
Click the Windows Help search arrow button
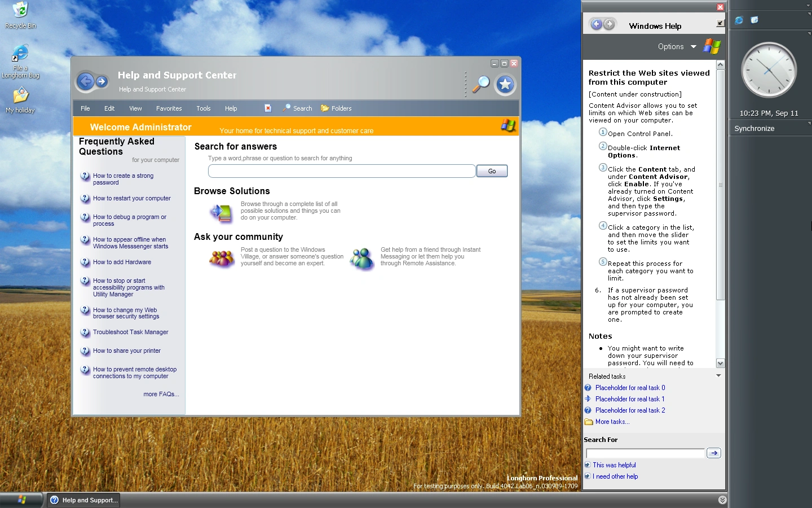pos(714,453)
